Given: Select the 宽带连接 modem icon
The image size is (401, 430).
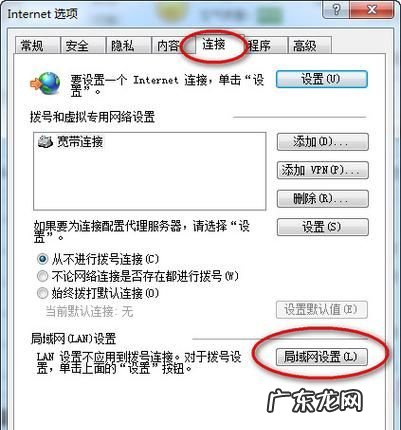Looking at the screenshot, I should pos(45,142).
